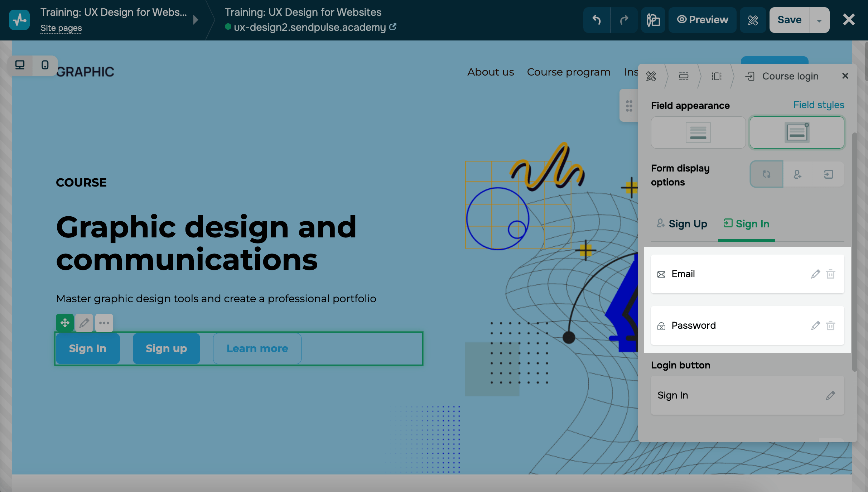Open the three-dots menu above button block
868x492 pixels.
[104, 323]
